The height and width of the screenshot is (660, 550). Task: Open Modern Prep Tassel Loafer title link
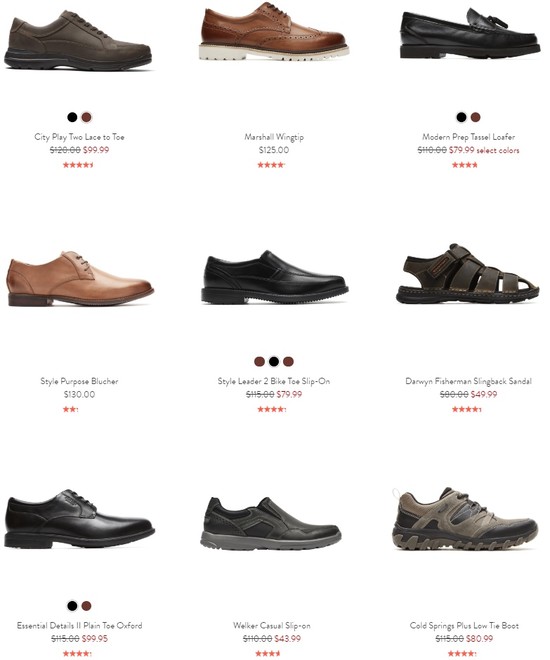[468, 137]
